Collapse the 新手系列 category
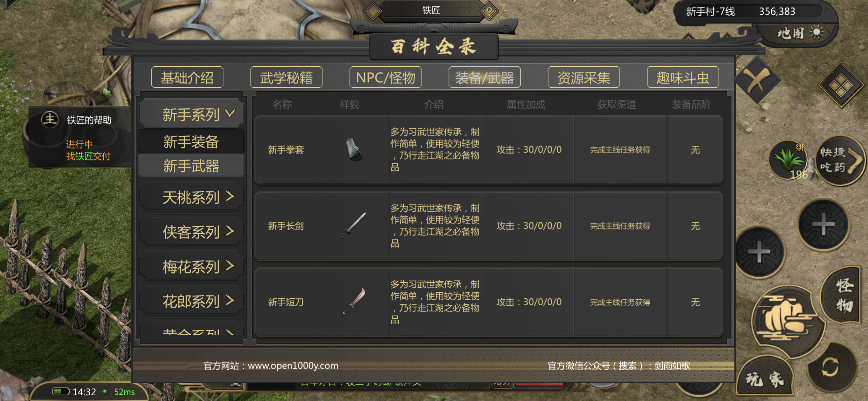This screenshot has height=401, width=868. point(191,114)
